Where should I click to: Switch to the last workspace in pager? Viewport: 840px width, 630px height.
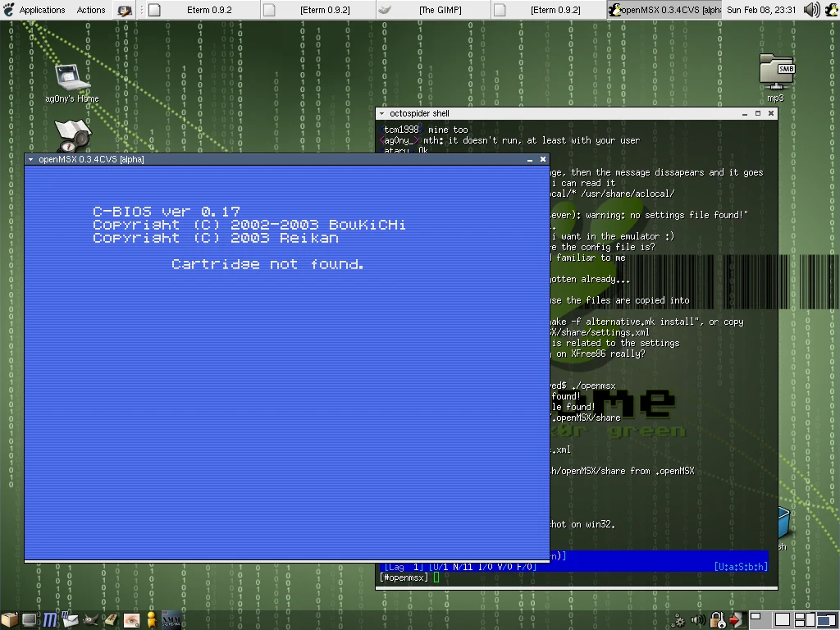click(829, 620)
